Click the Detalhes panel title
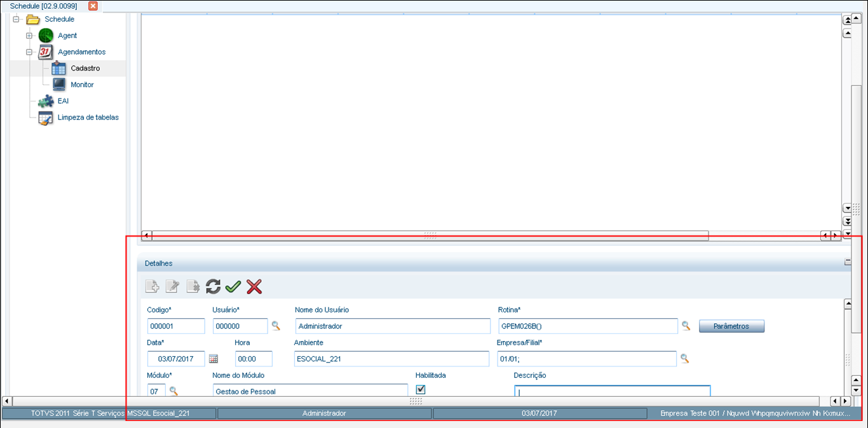The width and height of the screenshot is (868, 428). [158, 263]
